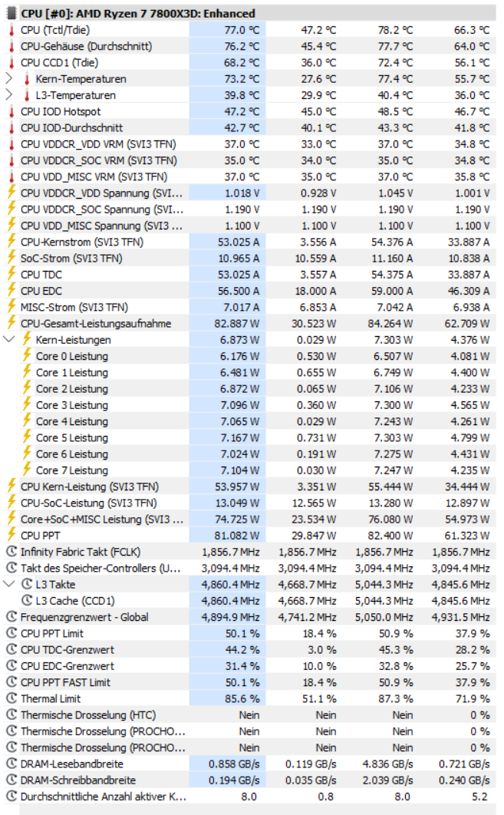Click clock icon beside DRAM-Lesebandbreite
Screen dimensions: 504x815
point(12,764)
